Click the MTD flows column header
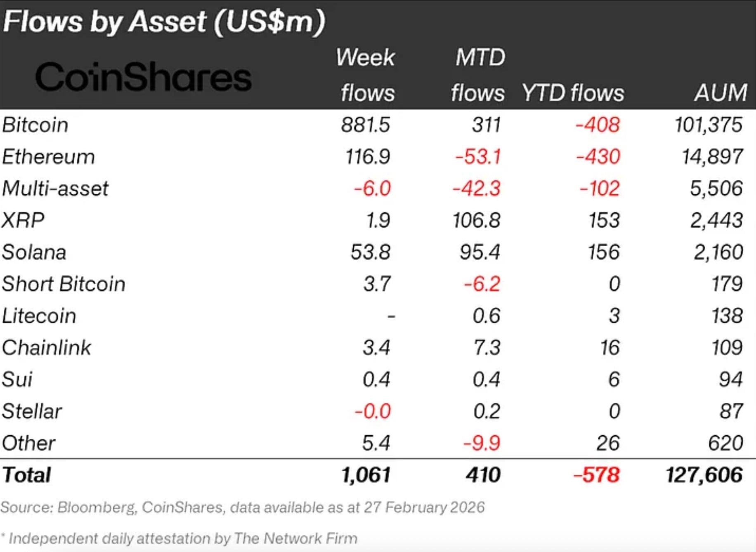Screen dimensions: 756x552 [479, 75]
